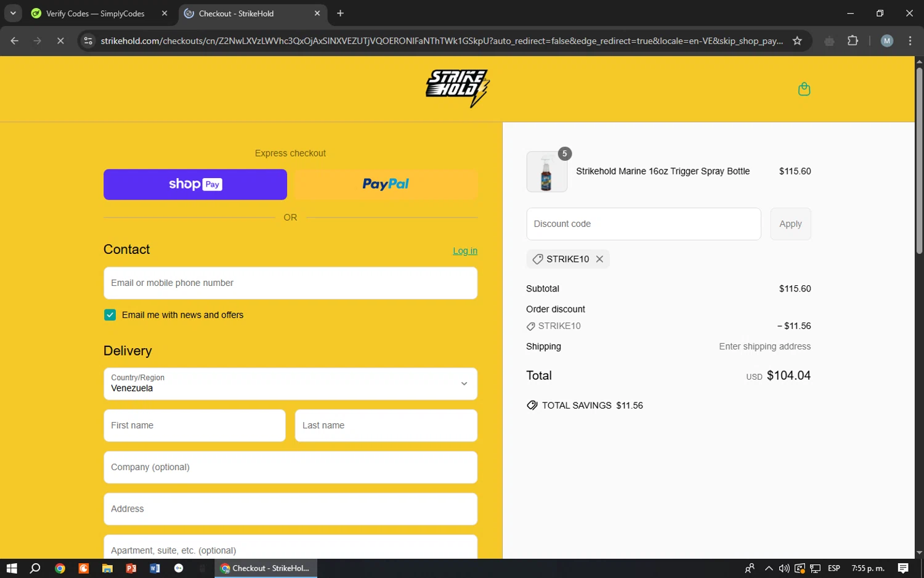The width and height of the screenshot is (924, 578).
Task: Open the network tray icon
Action: point(815,568)
